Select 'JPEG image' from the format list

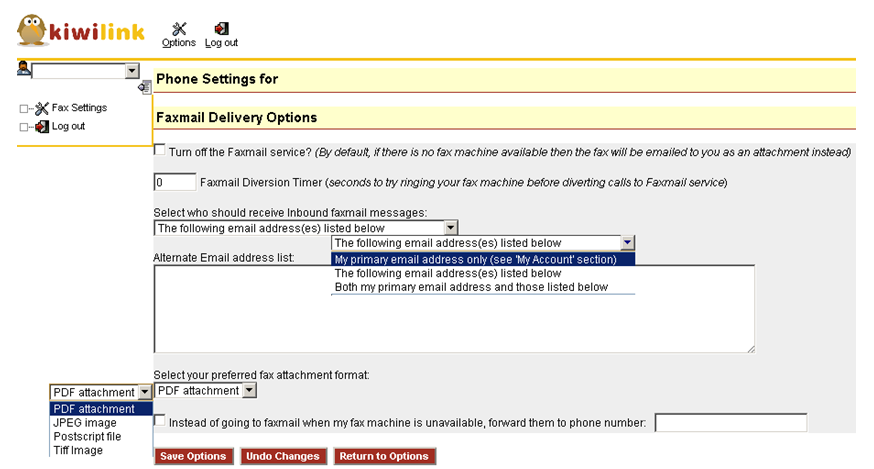click(85, 423)
